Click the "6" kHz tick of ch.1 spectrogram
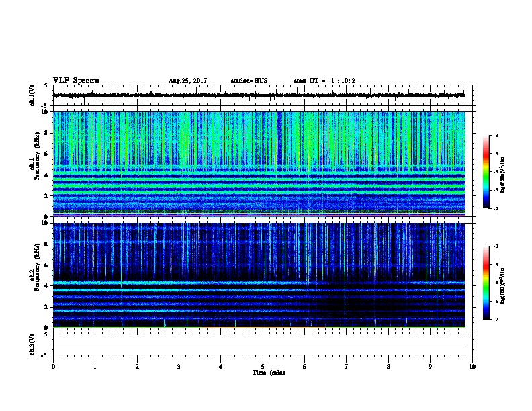Viewport: 532px width, 411px height. (x=47, y=154)
